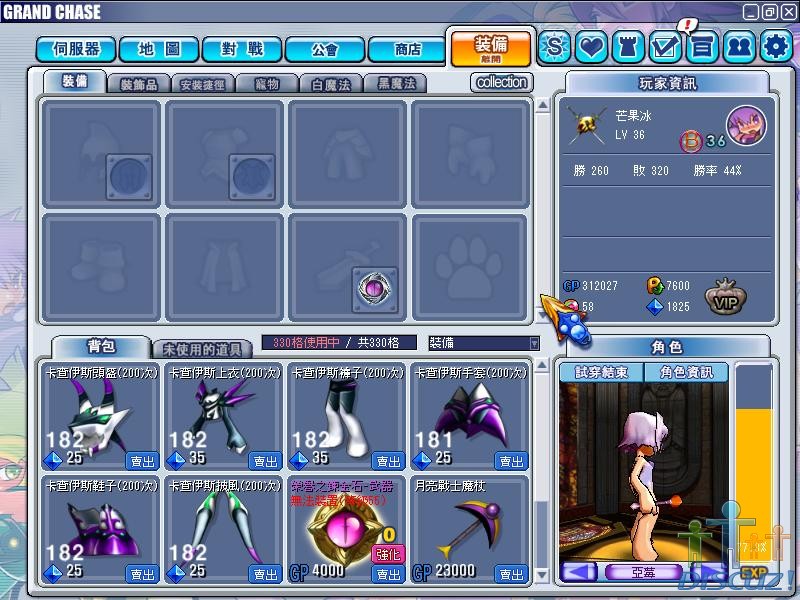Image resolution: width=800 pixels, height=600 pixels.
Task: Switch to the 黑魔法 black magic tab
Action: tap(396, 84)
